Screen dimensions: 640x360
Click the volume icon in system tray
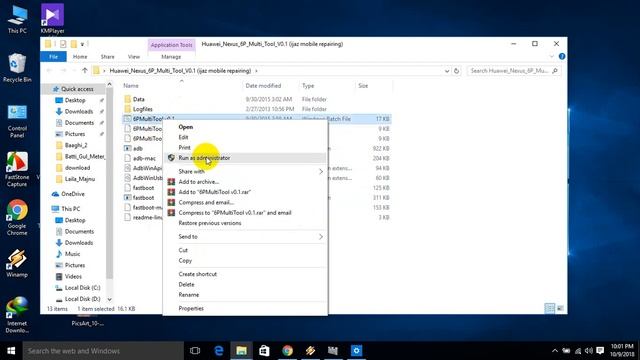589,351
